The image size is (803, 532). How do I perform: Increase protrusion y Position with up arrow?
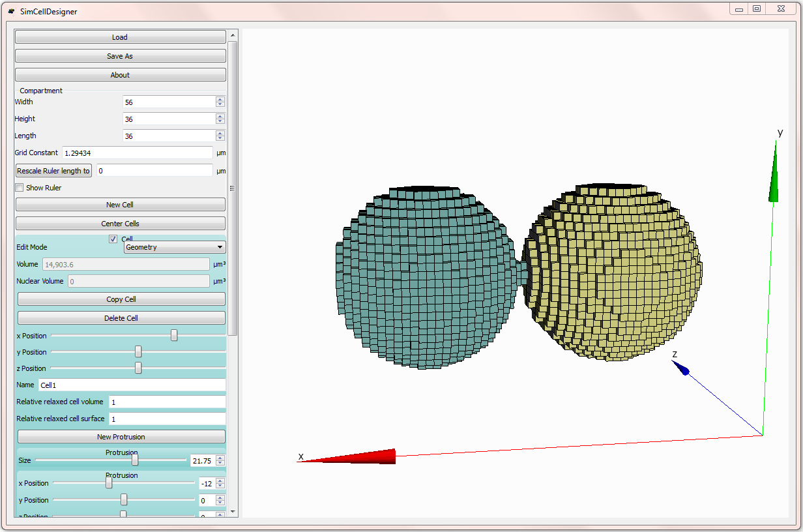[220, 498]
